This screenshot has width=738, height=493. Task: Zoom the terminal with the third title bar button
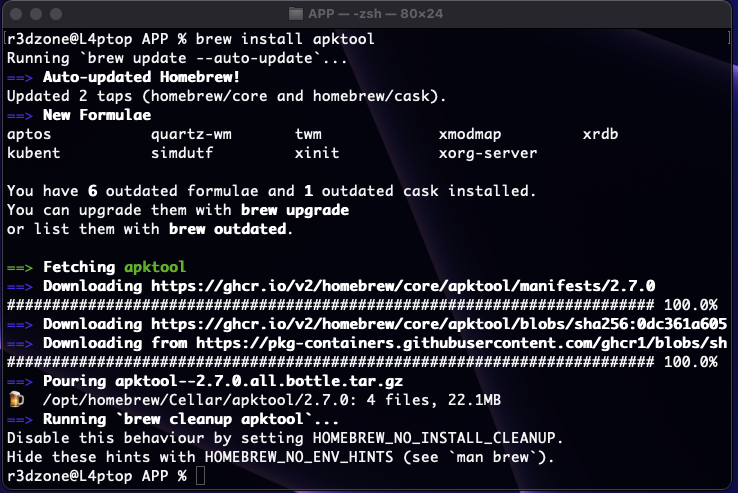[56, 14]
